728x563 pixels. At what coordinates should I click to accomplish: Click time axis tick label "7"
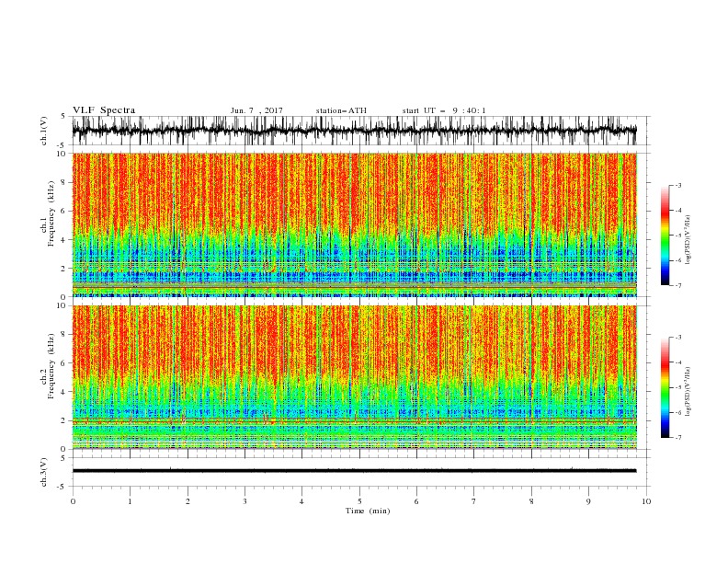(x=474, y=501)
